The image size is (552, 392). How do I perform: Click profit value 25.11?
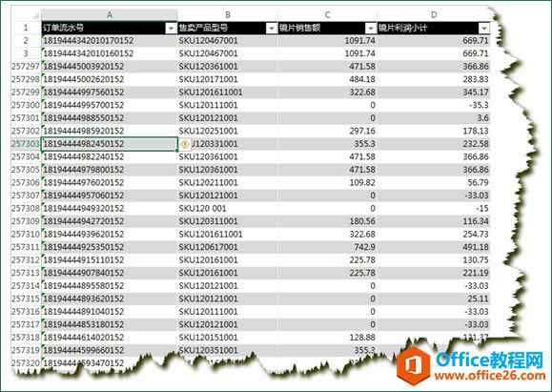(434, 299)
